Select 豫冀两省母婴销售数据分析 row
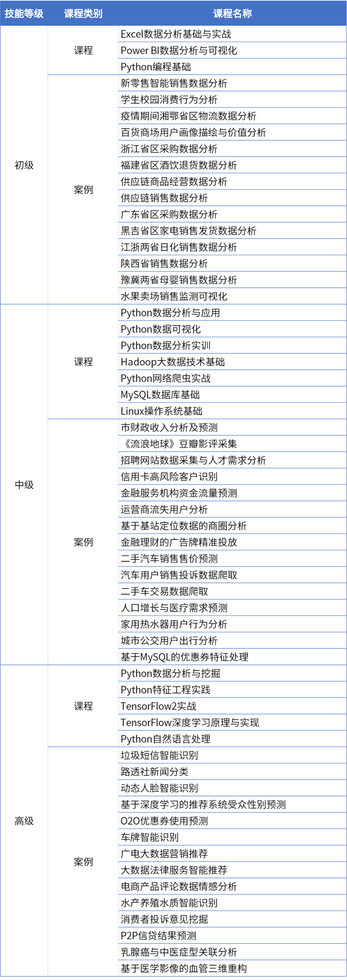Viewport: 347px width, 980px height. [232, 280]
